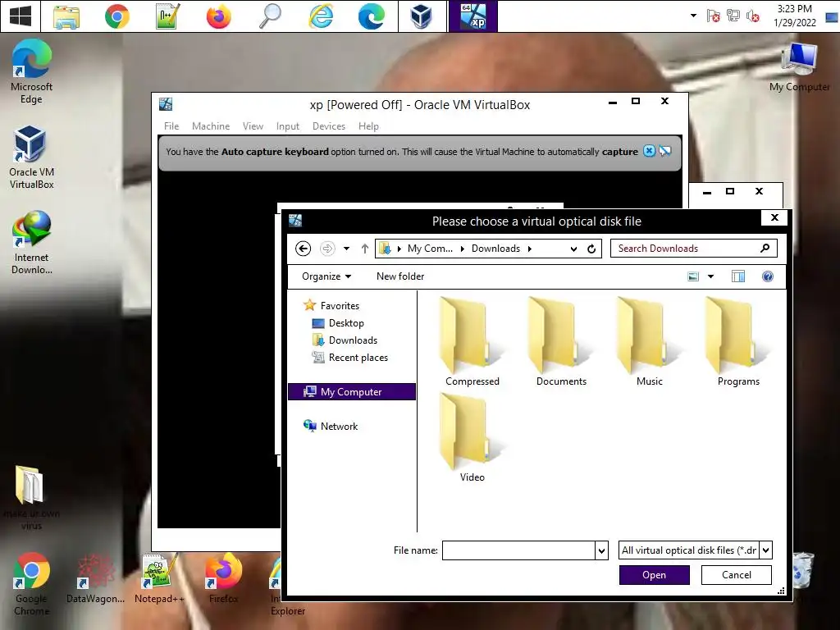
Task: Open DataWagon desktop shortcut
Action: point(95,578)
